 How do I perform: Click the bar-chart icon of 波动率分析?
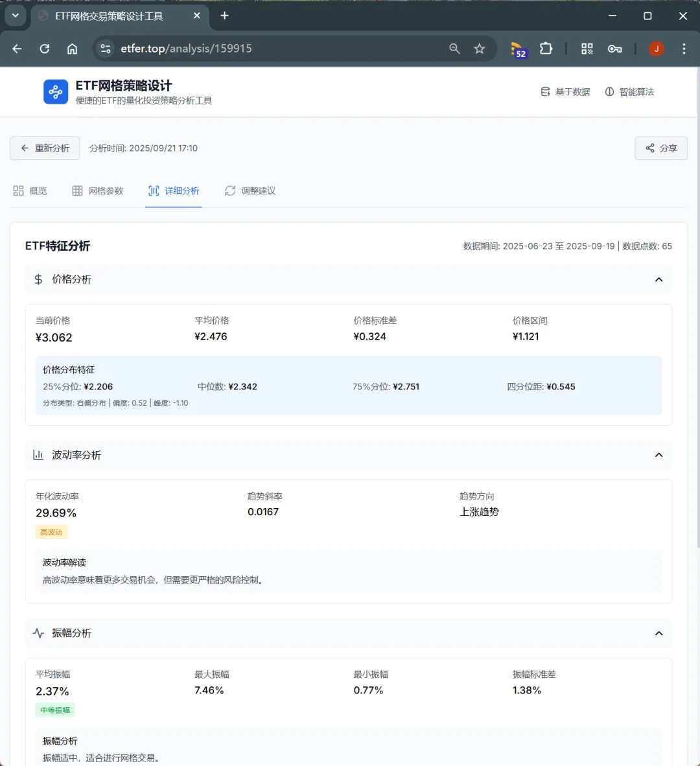pos(38,455)
